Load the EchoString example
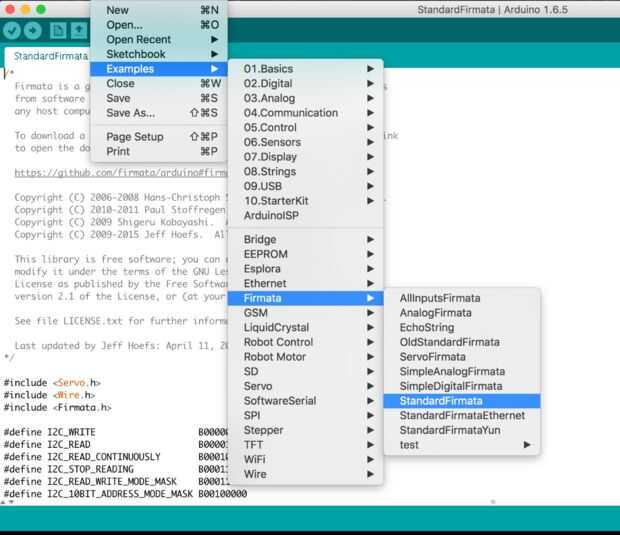620x535 pixels. click(462, 327)
